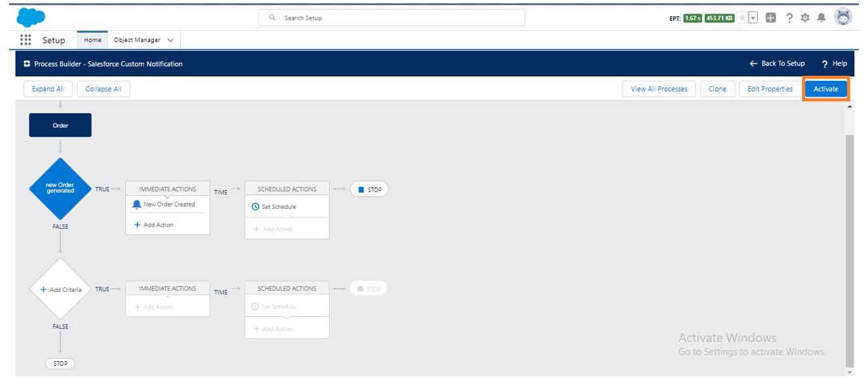This screenshot has width=868, height=388.
Task: Click the scrollbar up arrow of the canvas
Action: [849, 106]
